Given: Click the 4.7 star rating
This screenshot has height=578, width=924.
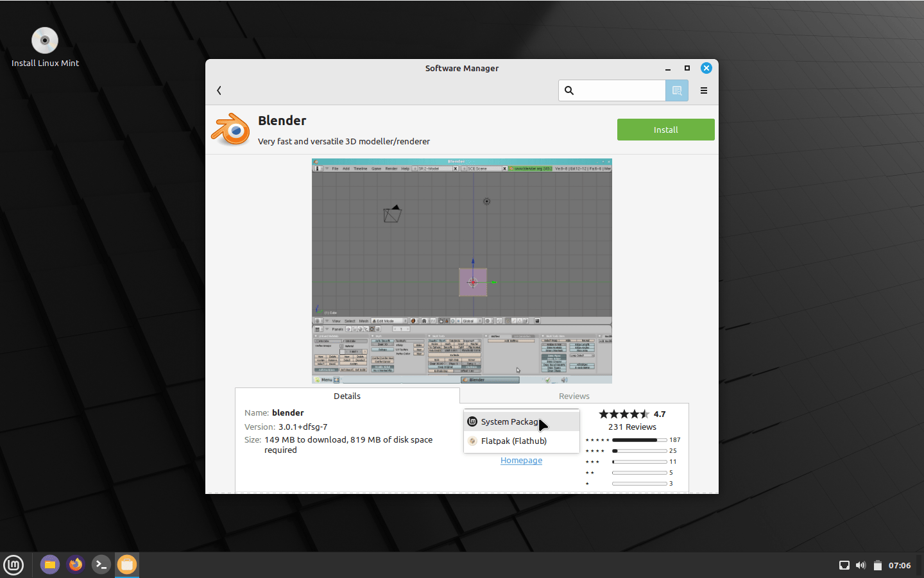Looking at the screenshot, I should point(632,414).
